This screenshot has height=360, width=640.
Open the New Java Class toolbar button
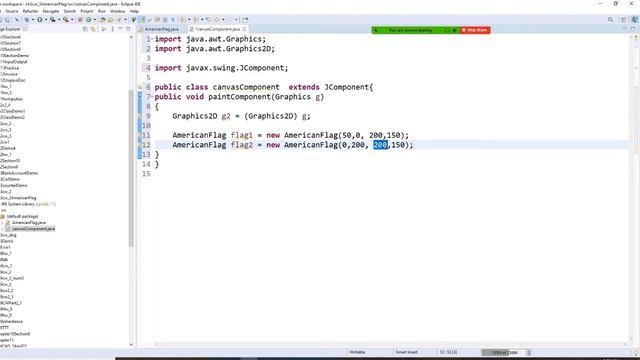click(x=89, y=20)
